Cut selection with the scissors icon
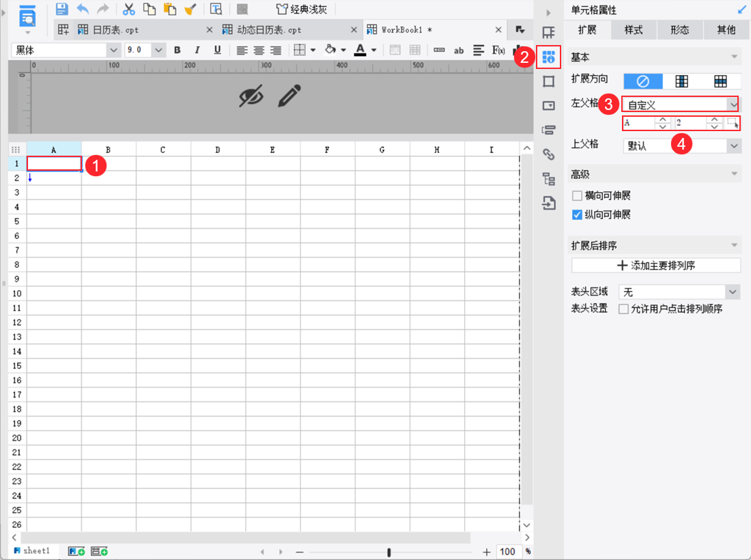751x560 pixels. (128, 9)
